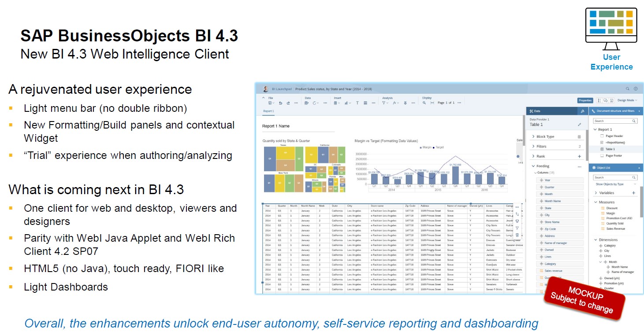Viewport: 644px width, 335px height.
Task: Open the Feeding more options ellipsis
Action: pos(579,167)
